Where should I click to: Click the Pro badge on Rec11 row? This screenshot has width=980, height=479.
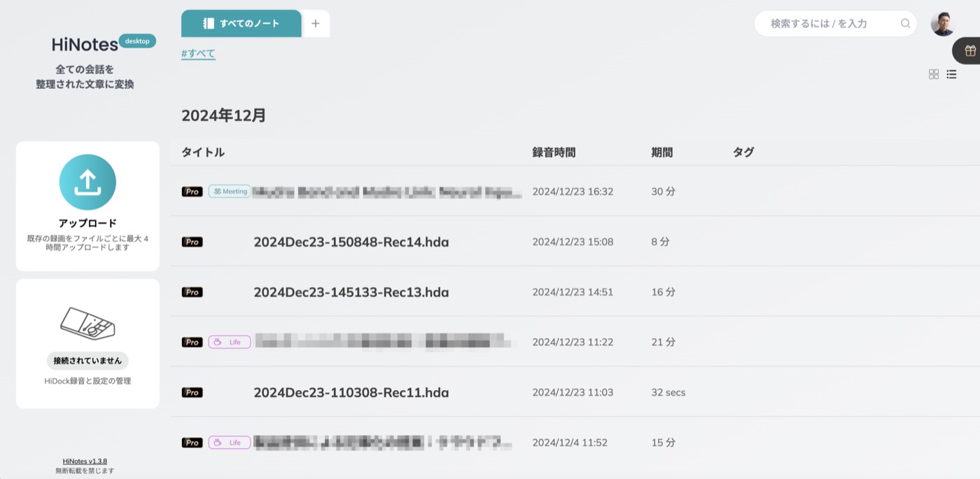tap(192, 392)
